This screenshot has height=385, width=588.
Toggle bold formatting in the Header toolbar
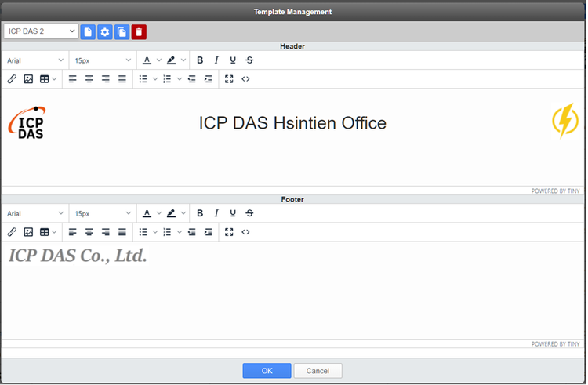pyautogui.click(x=200, y=60)
